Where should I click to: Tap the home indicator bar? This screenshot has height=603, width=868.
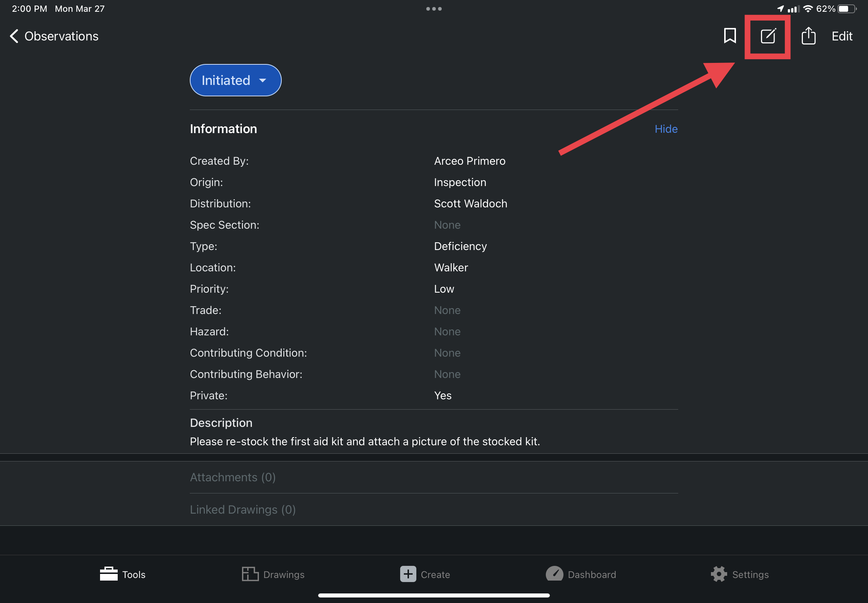coord(434,595)
